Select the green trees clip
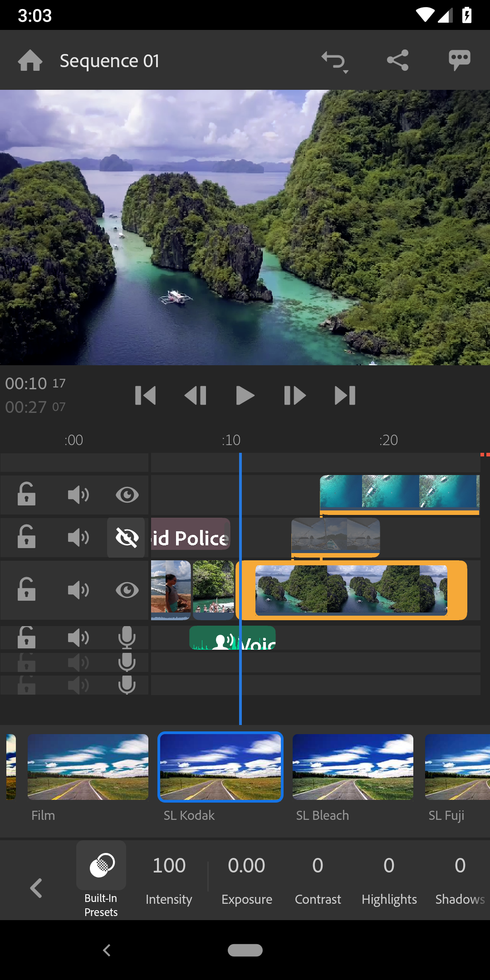 (x=213, y=590)
